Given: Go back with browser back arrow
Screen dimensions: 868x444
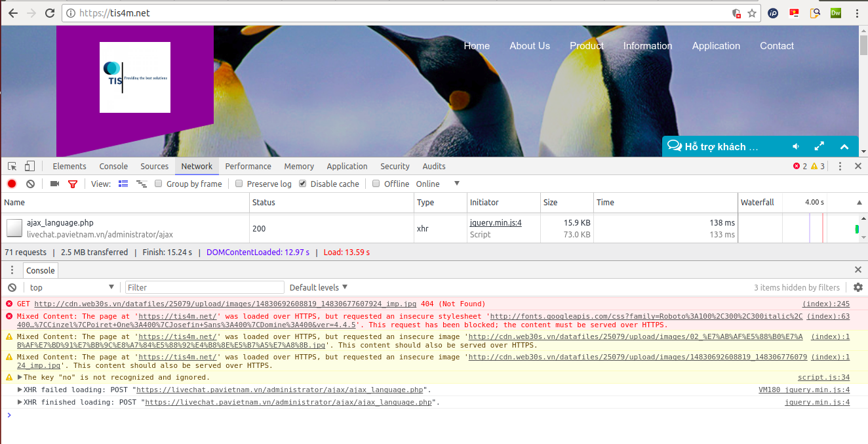Looking at the screenshot, I should coord(12,13).
